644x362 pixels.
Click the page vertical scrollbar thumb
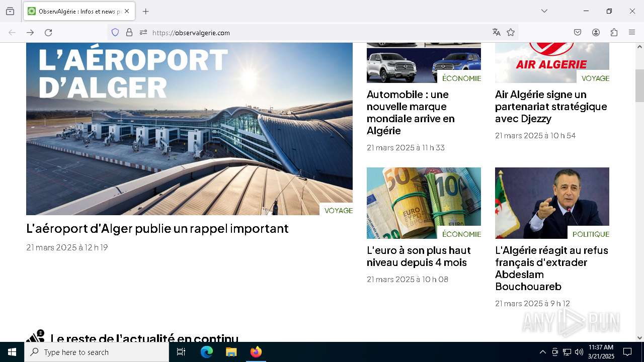click(x=639, y=85)
